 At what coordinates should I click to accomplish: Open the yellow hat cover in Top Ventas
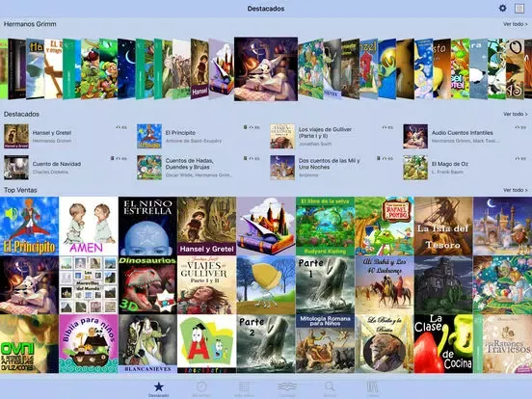point(266,285)
